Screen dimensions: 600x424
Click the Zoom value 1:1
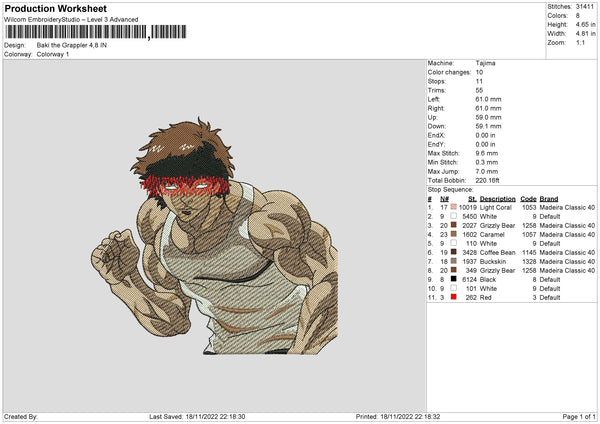(x=580, y=42)
